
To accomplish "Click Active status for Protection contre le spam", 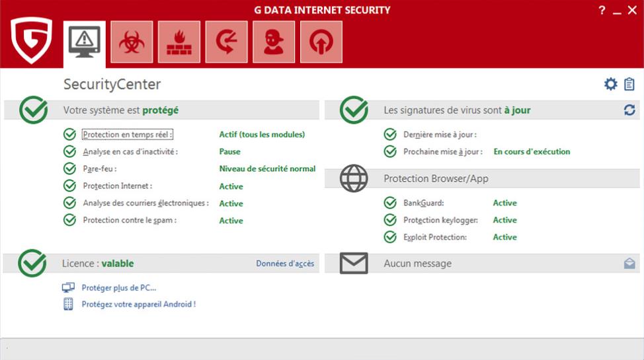I will pyautogui.click(x=231, y=221).
